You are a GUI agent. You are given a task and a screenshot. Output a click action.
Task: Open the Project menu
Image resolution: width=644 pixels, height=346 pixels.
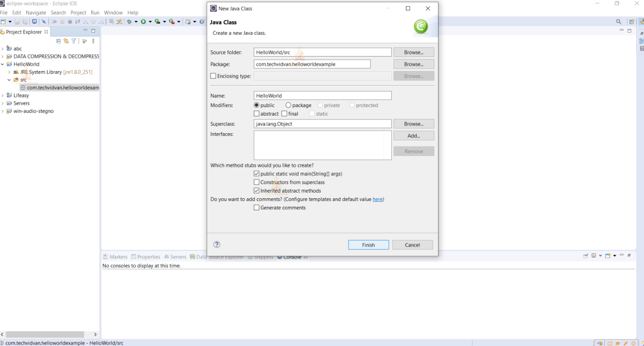click(78, 12)
